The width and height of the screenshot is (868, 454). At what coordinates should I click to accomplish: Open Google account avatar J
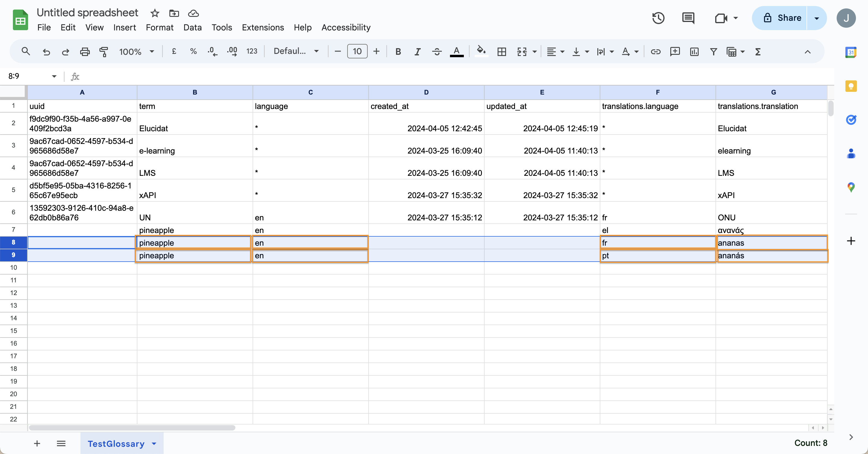[x=846, y=18]
